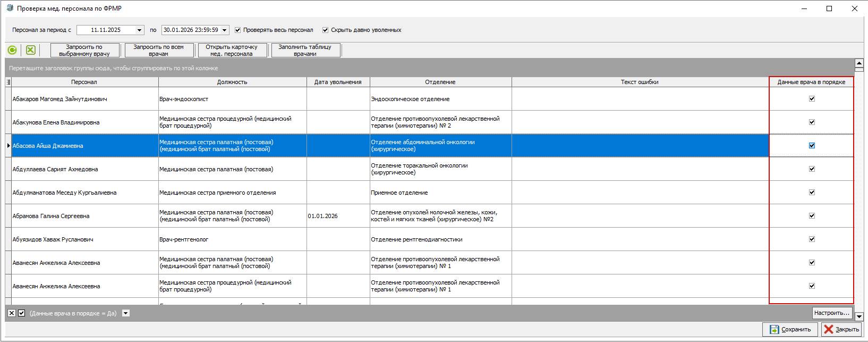The width and height of the screenshot is (868, 342).
Task: Click the app icon in title bar
Action: 10,9
